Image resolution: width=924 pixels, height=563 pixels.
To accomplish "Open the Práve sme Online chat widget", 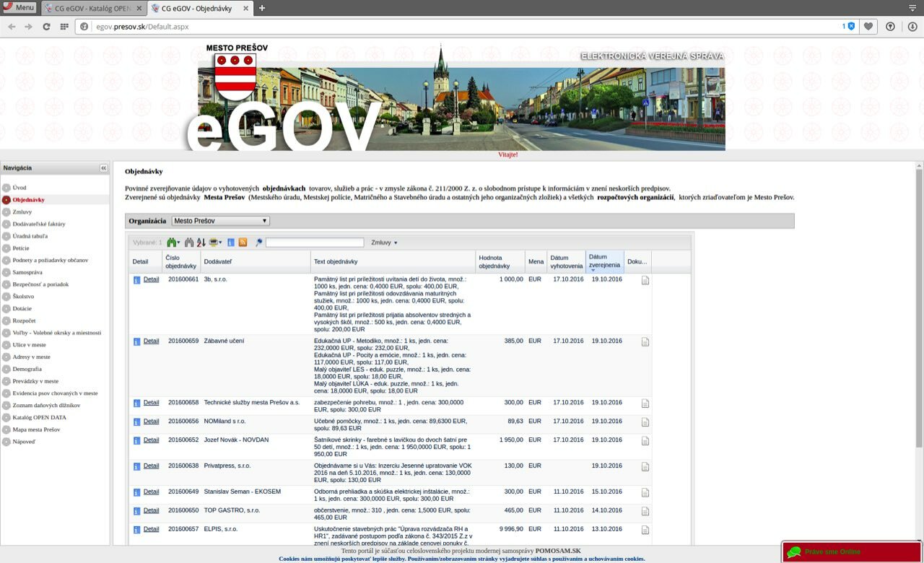I will pyautogui.click(x=832, y=552).
